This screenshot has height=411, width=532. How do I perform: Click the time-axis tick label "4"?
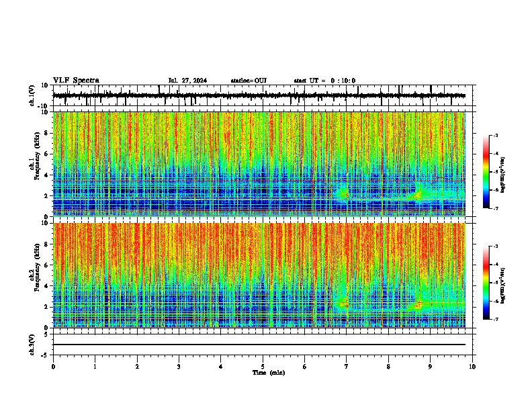tap(220, 367)
